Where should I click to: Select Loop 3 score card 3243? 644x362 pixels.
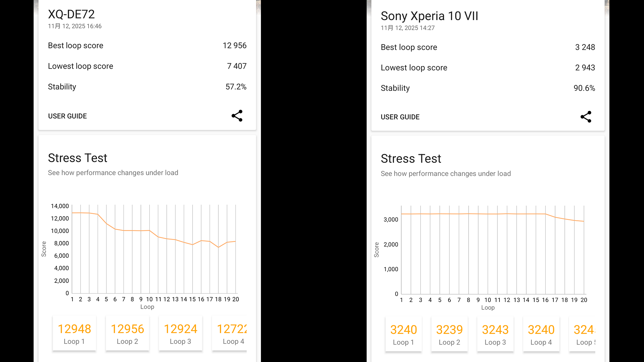click(x=495, y=334)
